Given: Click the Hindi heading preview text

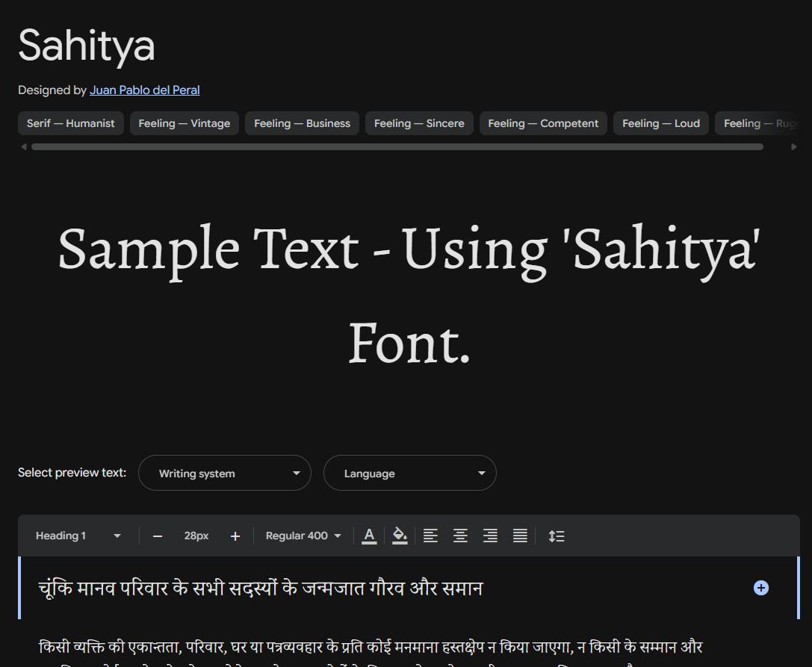Looking at the screenshot, I should (261, 589).
